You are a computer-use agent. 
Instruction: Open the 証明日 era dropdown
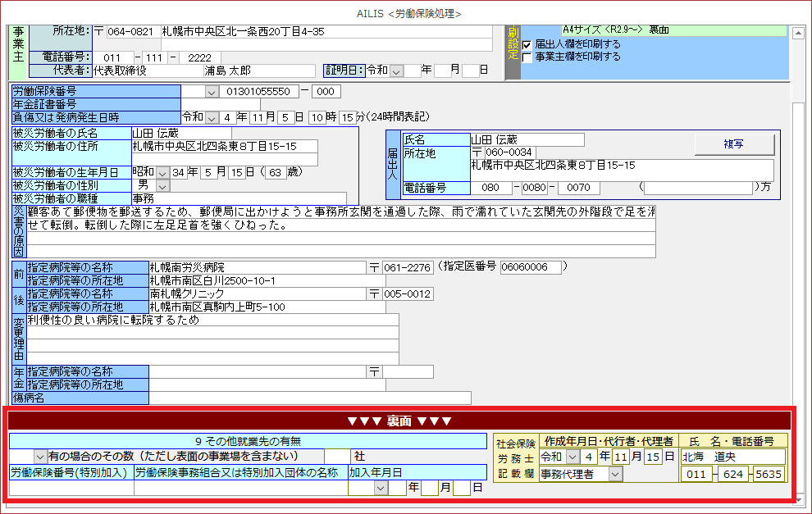(x=396, y=71)
